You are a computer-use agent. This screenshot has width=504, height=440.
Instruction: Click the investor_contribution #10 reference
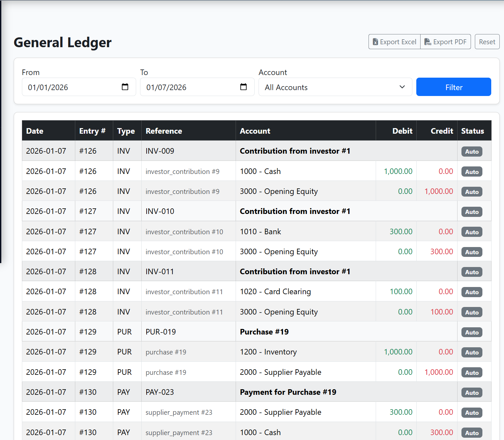[184, 232]
